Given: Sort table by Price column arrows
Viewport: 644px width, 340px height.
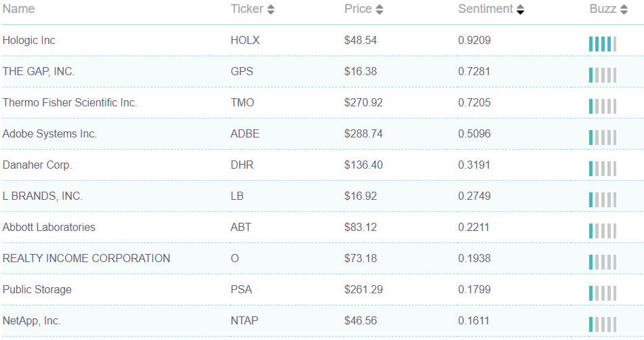Looking at the screenshot, I should pos(379,9).
